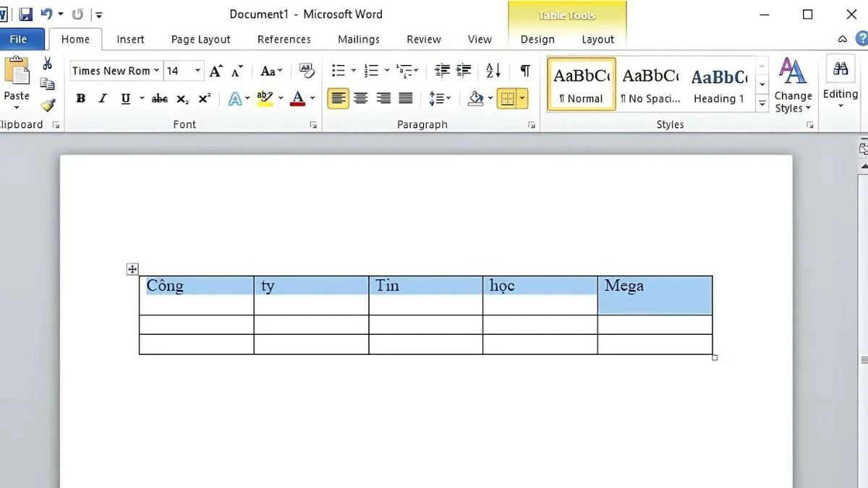
Task: Open the font name dropdown
Action: coord(156,71)
